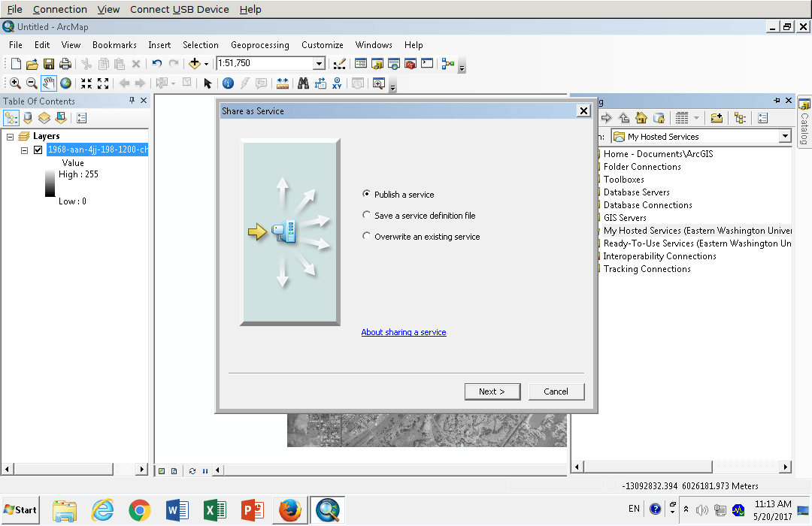Choose Save a service definition file
812x526 pixels.
(x=366, y=215)
